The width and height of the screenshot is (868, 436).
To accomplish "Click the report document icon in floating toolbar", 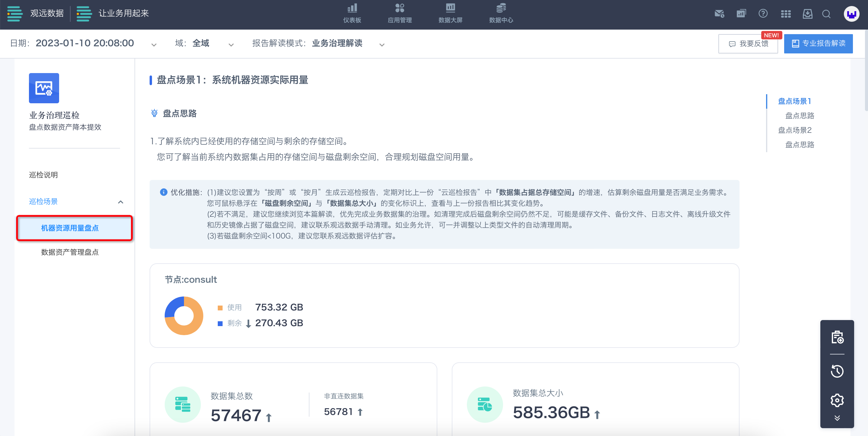I will click(x=837, y=337).
